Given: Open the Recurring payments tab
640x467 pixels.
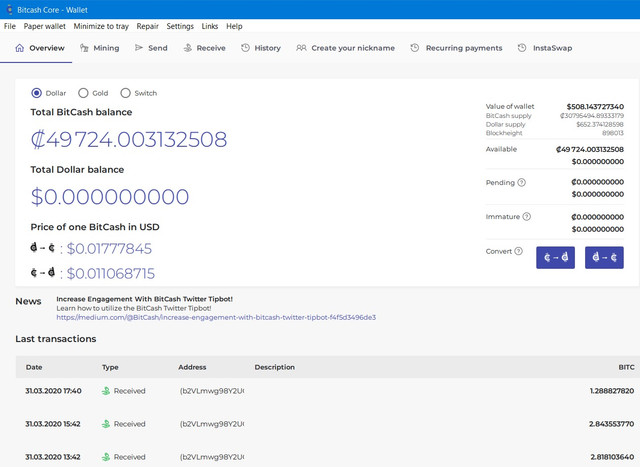Looking at the screenshot, I should pos(456,48).
